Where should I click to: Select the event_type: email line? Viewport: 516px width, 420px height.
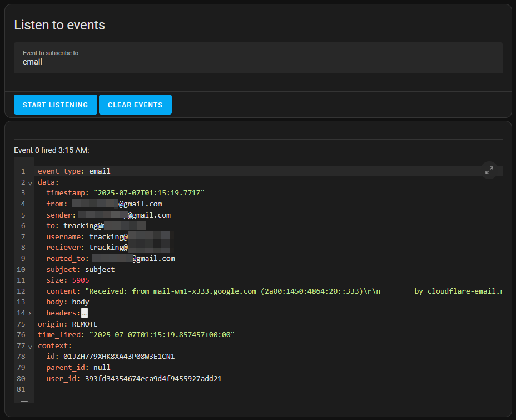point(74,171)
